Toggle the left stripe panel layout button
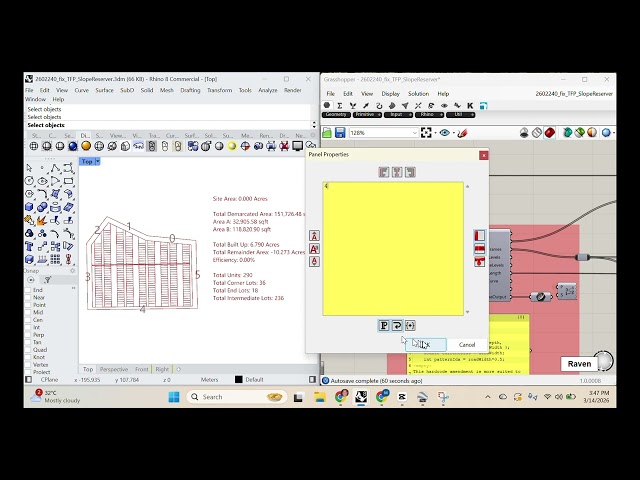The height and width of the screenshot is (480, 640). coord(480,236)
